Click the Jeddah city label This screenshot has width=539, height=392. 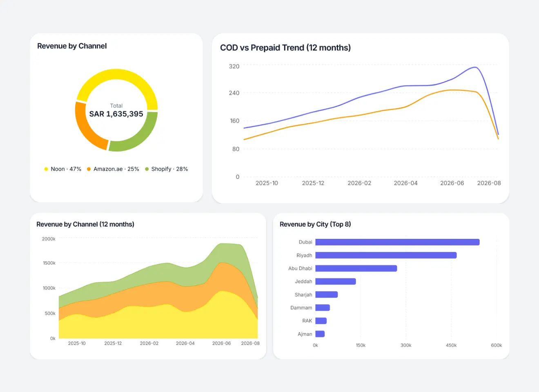(303, 281)
